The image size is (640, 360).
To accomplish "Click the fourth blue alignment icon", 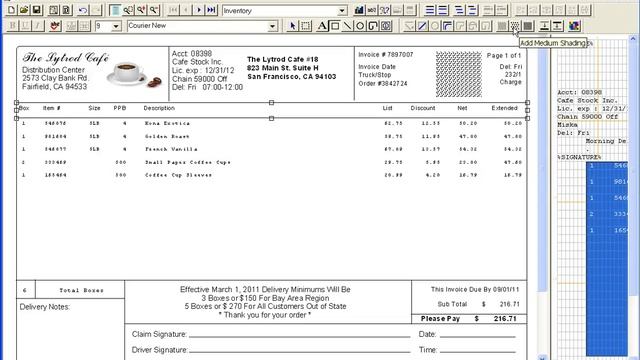I will [472, 10].
